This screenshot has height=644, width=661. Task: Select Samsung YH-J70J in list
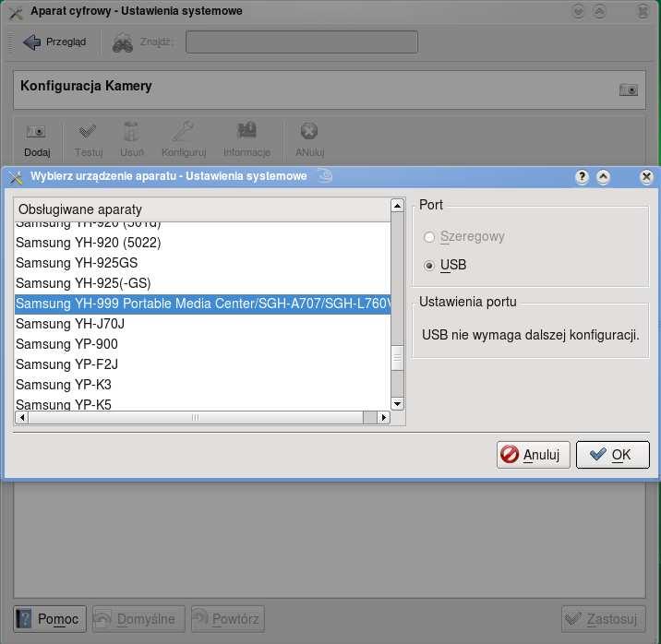tap(202, 324)
